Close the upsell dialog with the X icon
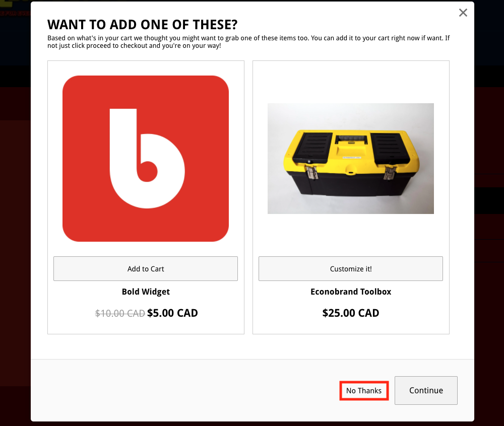Screen dimensions: 504x426 click(463, 13)
